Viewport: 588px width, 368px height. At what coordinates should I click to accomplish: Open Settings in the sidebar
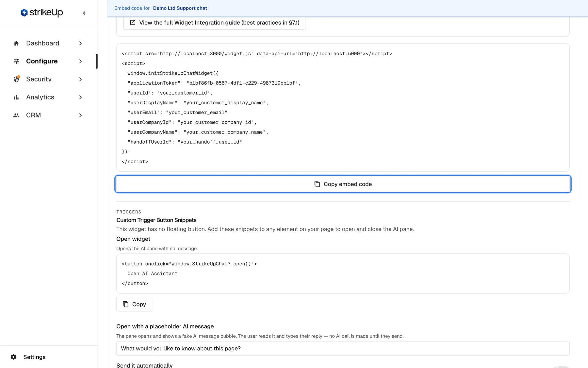tap(34, 357)
